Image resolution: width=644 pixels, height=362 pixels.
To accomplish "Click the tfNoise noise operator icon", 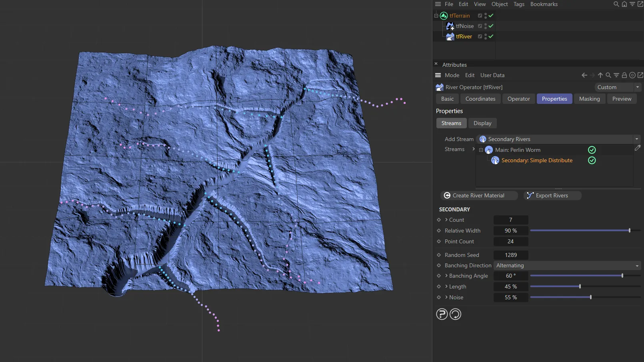I will [450, 26].
